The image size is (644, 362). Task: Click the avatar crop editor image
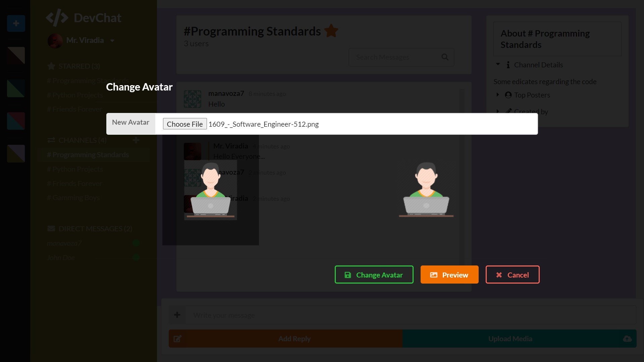[x=211, y=190]
